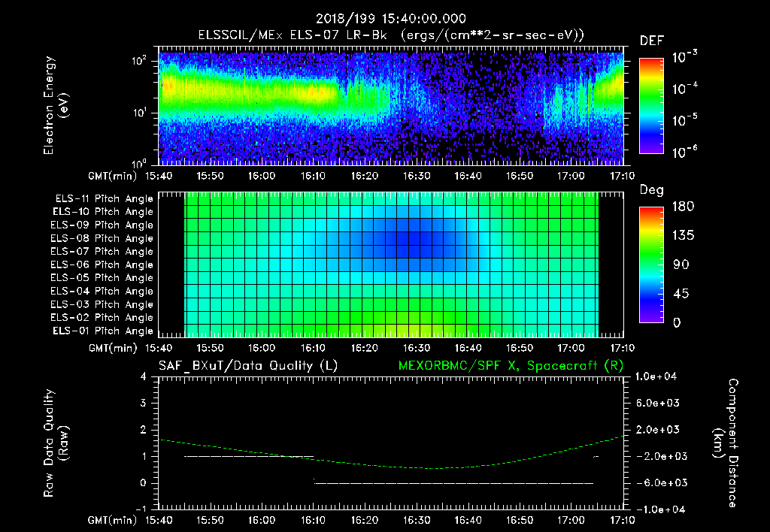Select the ELS-04 Pitch Angle row label
This screenshot has height=532, width=770.
point(102,291)
